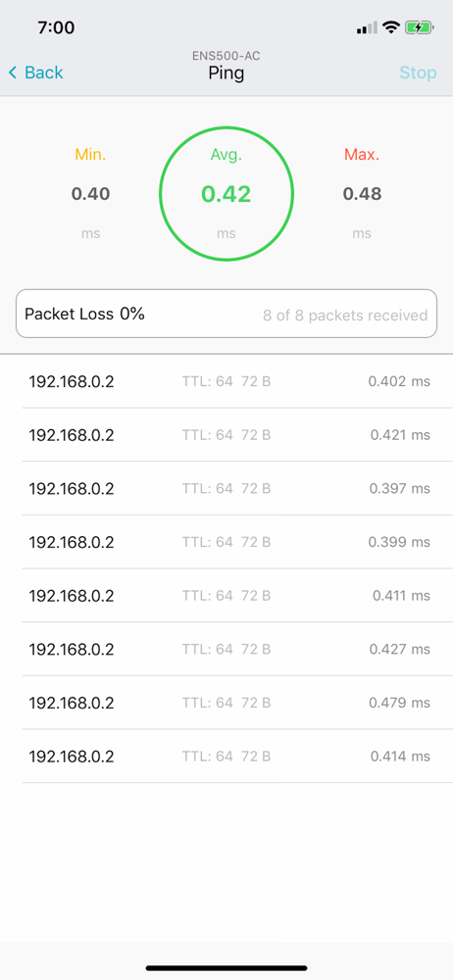Viewport: 453px width, 980px height.
Task: Select ping result with 0.397 ms
Action: (x=226, y=489)
